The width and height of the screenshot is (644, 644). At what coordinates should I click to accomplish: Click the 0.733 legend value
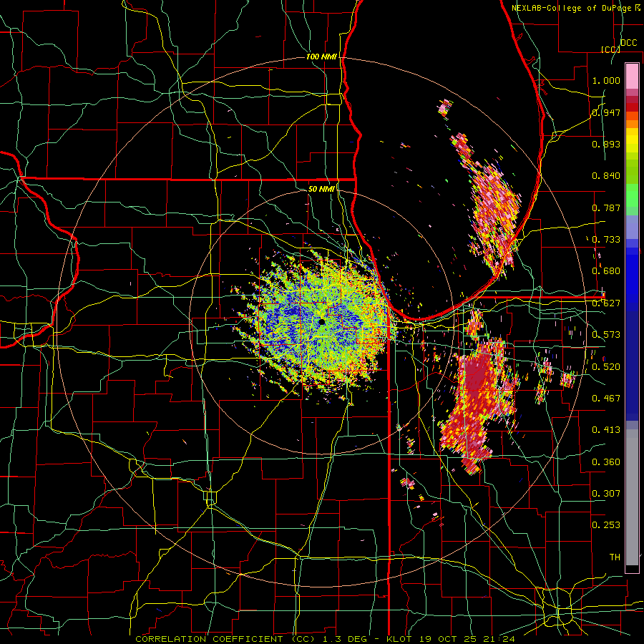coord(606,240)
